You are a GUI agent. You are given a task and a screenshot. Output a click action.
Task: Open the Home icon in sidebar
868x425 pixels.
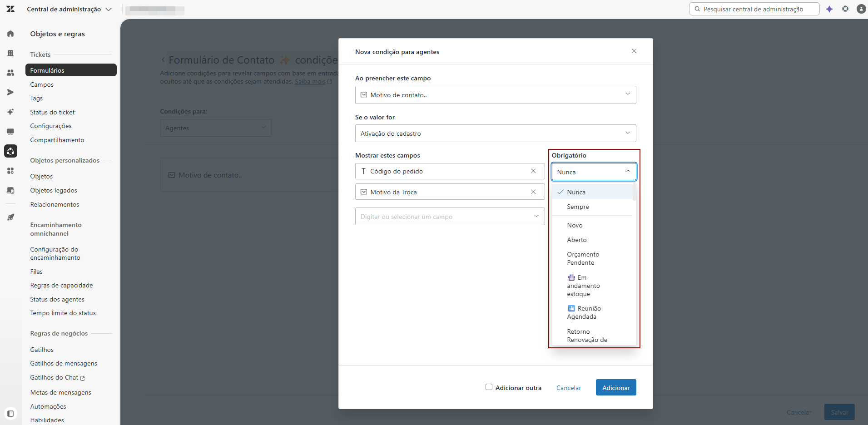(x=10, y=34)
